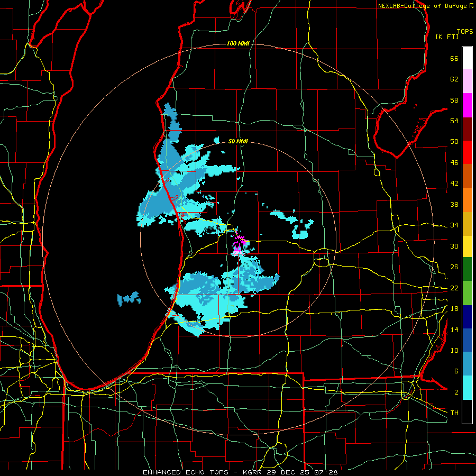This screenshot has height=476, width=476.
Task: Click the small blue echo over Lake Michigan
Action: pyautogui.click(x=129, y=298)
